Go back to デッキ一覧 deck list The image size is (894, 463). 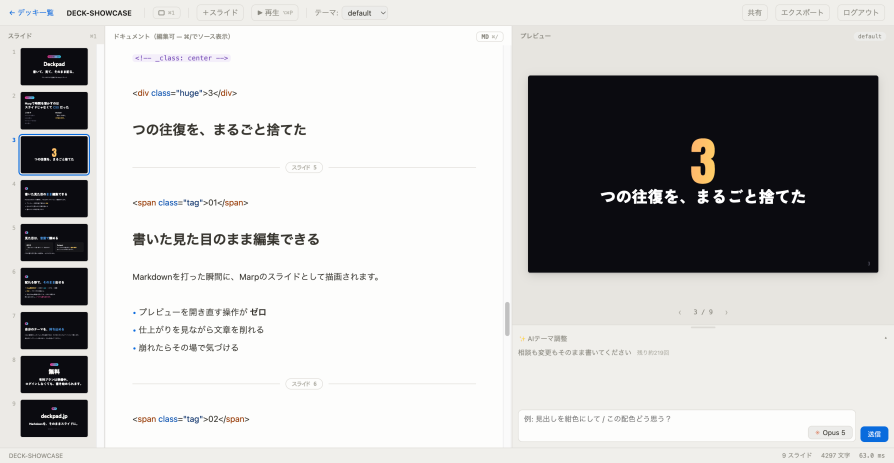coord(32,13)
